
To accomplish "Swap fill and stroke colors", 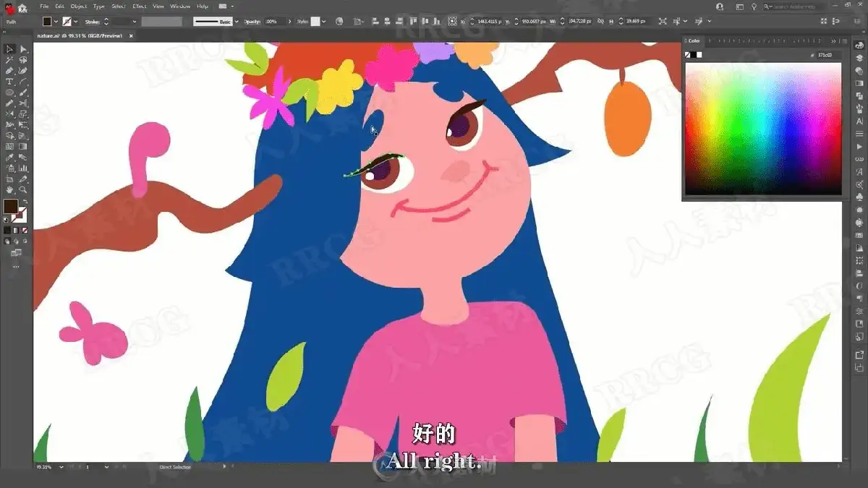I will 25,201.
